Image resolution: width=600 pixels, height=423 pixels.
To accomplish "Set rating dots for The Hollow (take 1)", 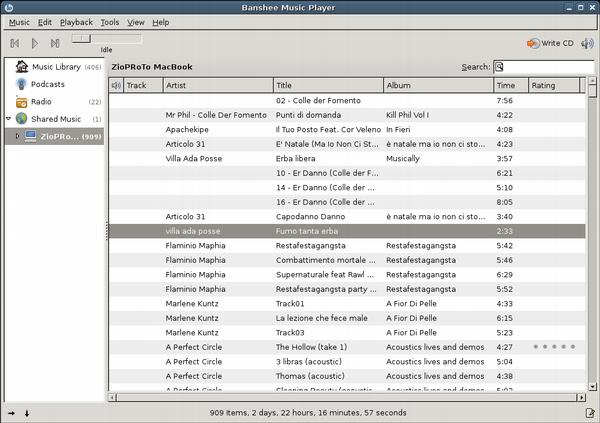I will (x=553, y=347).
